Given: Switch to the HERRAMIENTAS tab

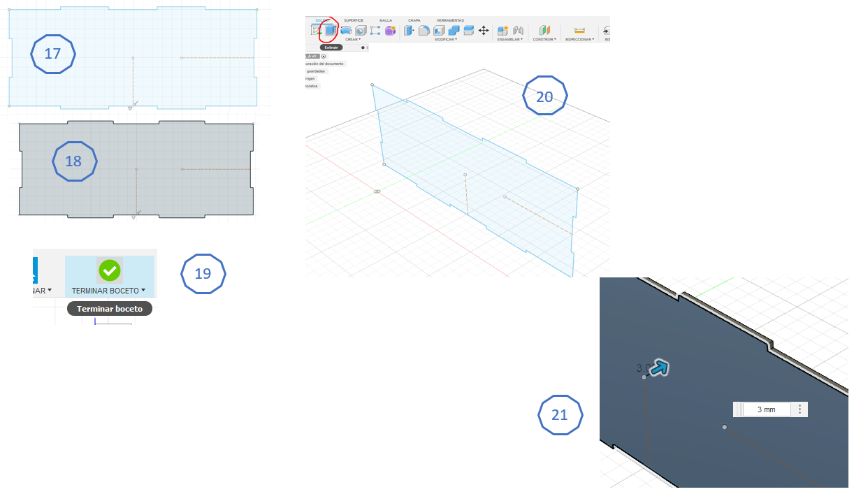Looking at the screenshot, I should click(x=450, y=20).
